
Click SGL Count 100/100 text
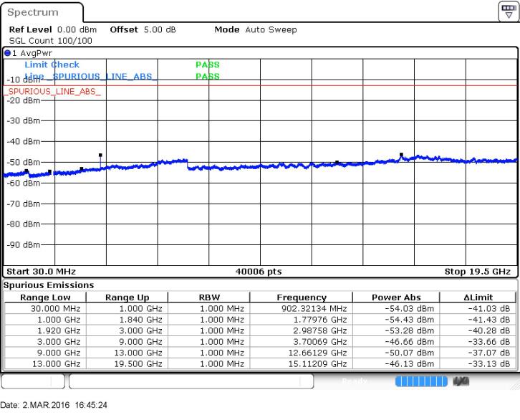pos(51,41)
